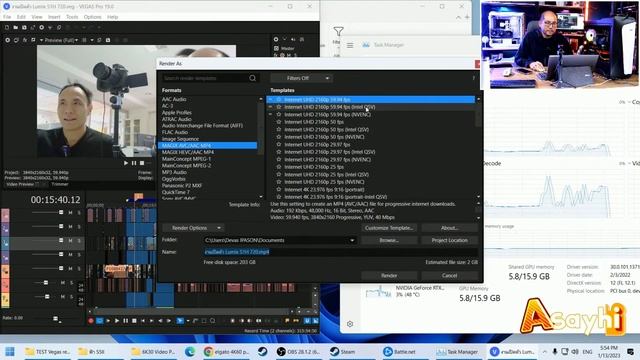Click the Browse... button
The image size is (640, 360).
[389, 240]
